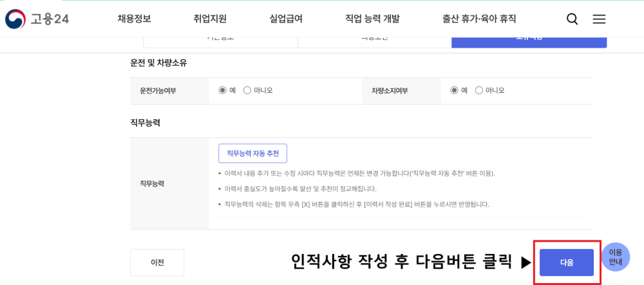Viewport: 644px width, 285px height.
Task: Open the 실업급여 menu
Action: (x=287, y=19)
